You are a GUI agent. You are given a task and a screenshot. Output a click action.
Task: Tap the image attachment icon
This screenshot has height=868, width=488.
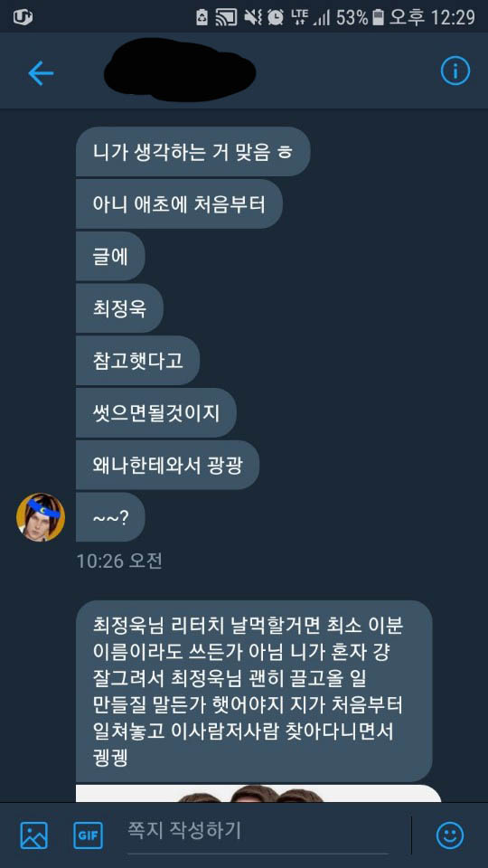click(33, 835)
